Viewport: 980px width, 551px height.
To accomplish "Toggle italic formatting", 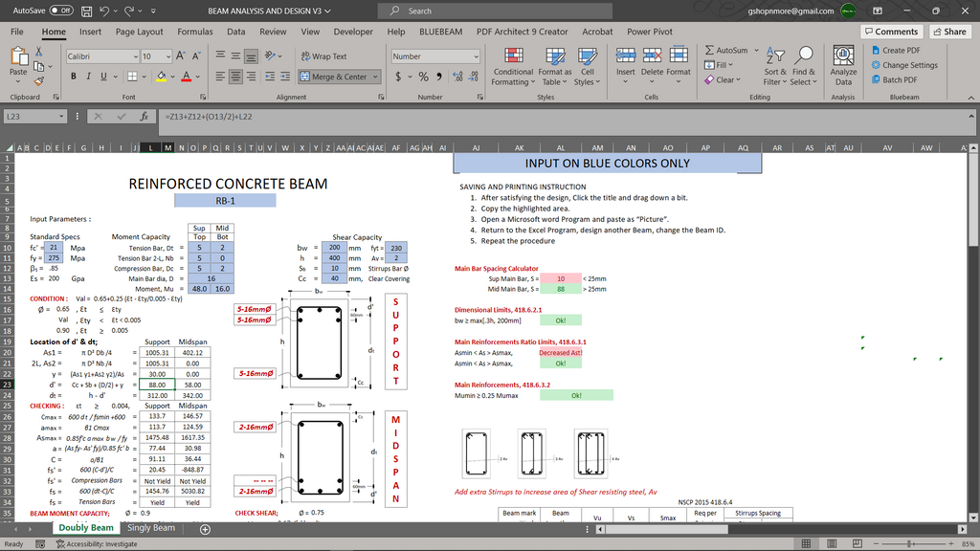I will coord(88,77).
